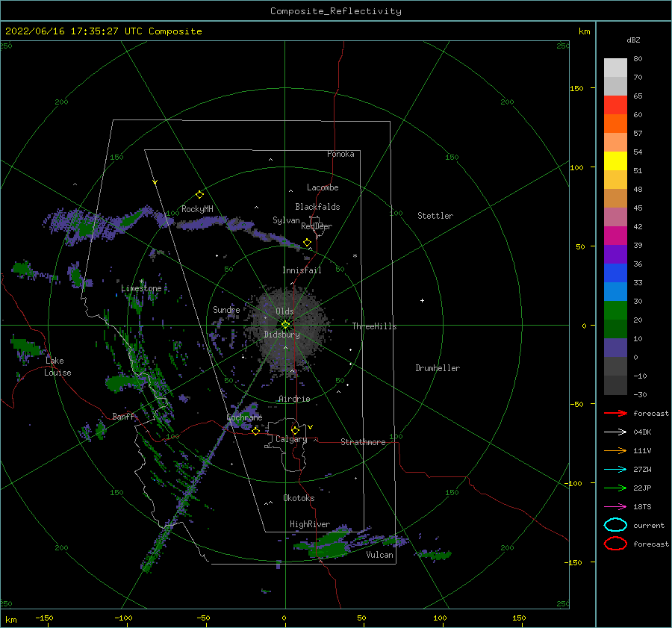Click the Okotoks town label
The height and width of the screenshot is (628, 672).
tap(299, 497)
